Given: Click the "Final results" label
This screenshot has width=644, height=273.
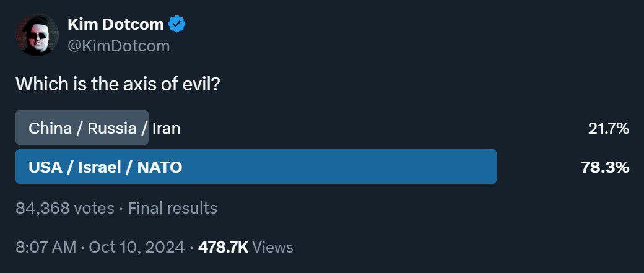Looking at the screenshot, I should (x=172, y=208).
